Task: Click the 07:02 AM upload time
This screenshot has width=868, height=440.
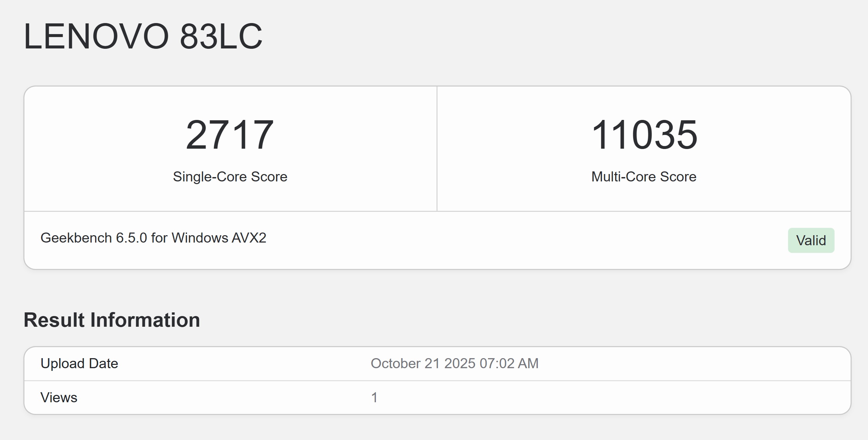Action: click(x=509, y=363)
